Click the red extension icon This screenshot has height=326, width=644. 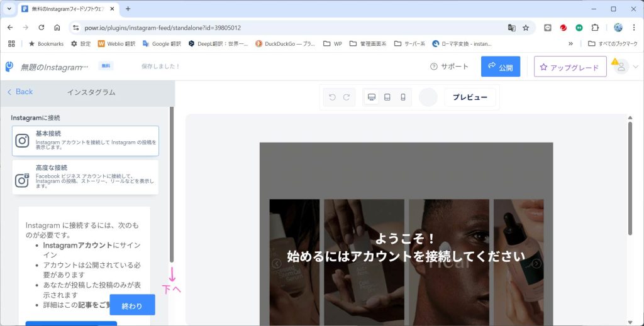click(563, 28)
